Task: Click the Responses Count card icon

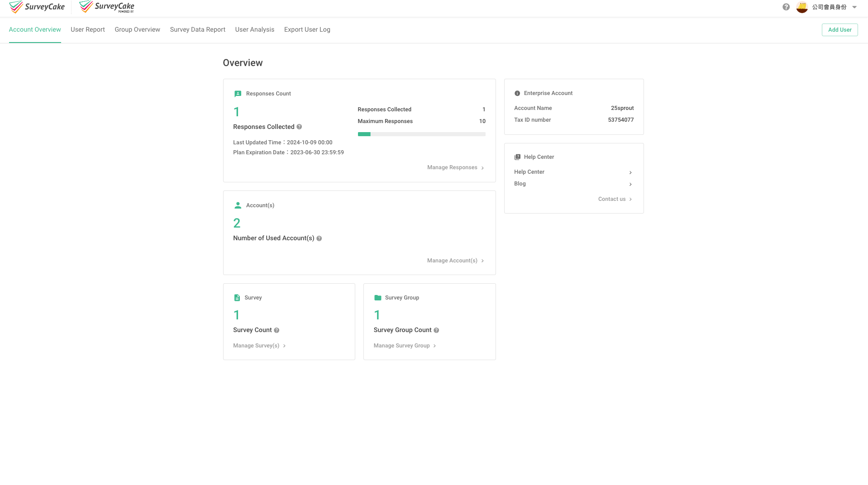Action: click(x=238, y=94)
